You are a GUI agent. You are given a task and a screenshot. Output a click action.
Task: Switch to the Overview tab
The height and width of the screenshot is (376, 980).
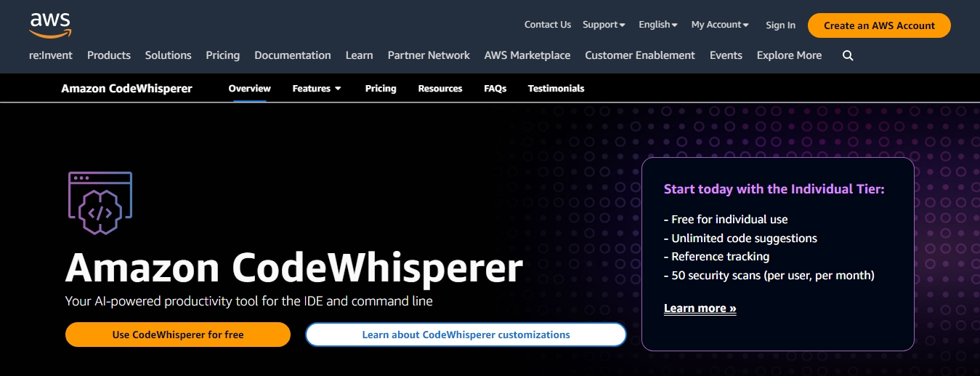pos(249,89)
